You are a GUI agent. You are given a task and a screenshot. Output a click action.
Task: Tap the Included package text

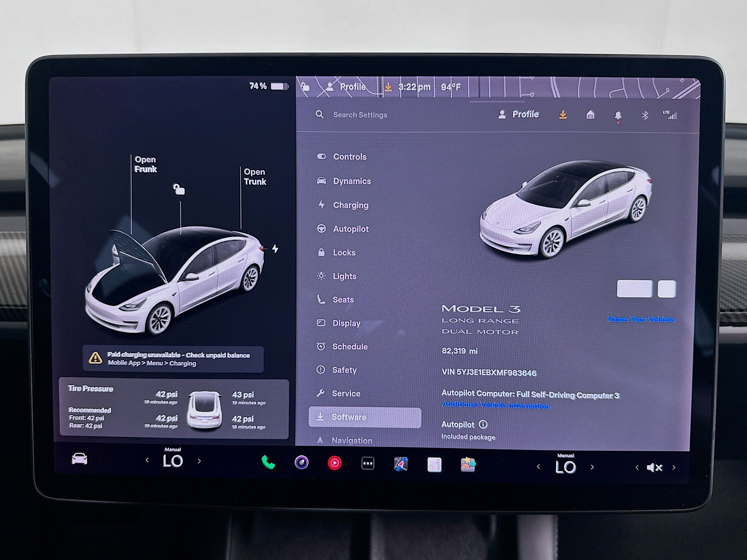tap(468, 437)
